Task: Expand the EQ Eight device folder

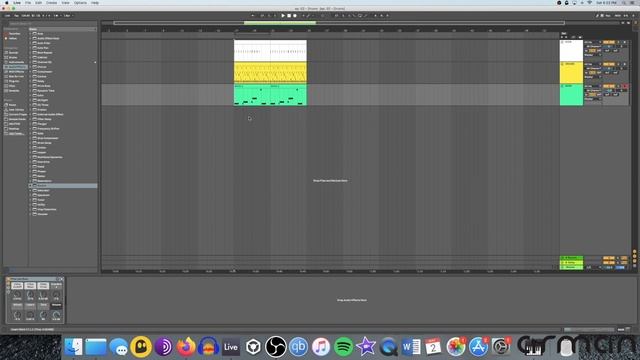Action: (x=30, y=100)
